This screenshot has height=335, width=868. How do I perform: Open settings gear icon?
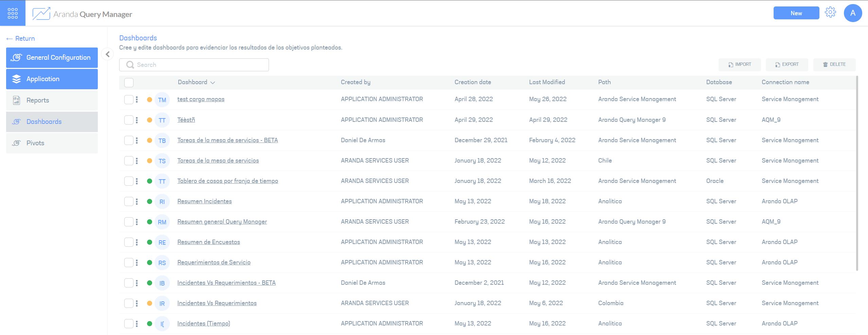coord(830,13)
